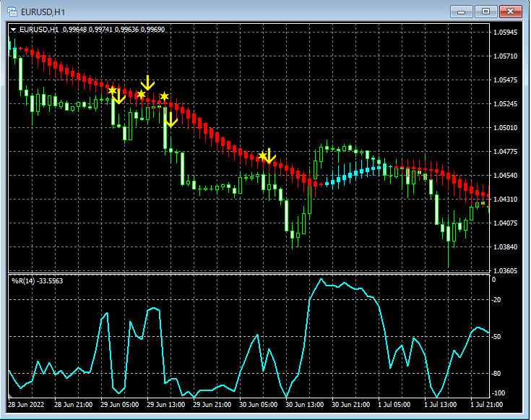Click the 29 Jun 13:00 time label
Viewport: 531px width, 420px height.
[x=166, y=404]
